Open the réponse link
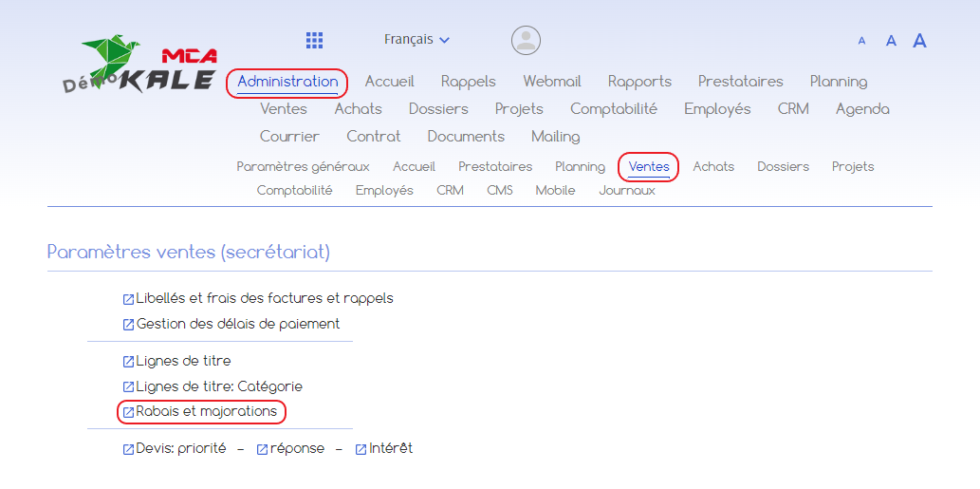 tap(298, 449)
